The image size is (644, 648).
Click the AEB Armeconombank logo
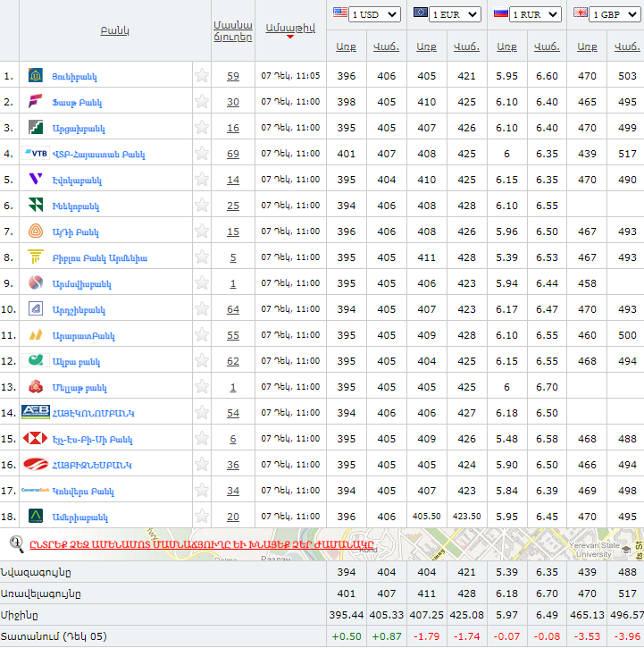click(36, 412)
